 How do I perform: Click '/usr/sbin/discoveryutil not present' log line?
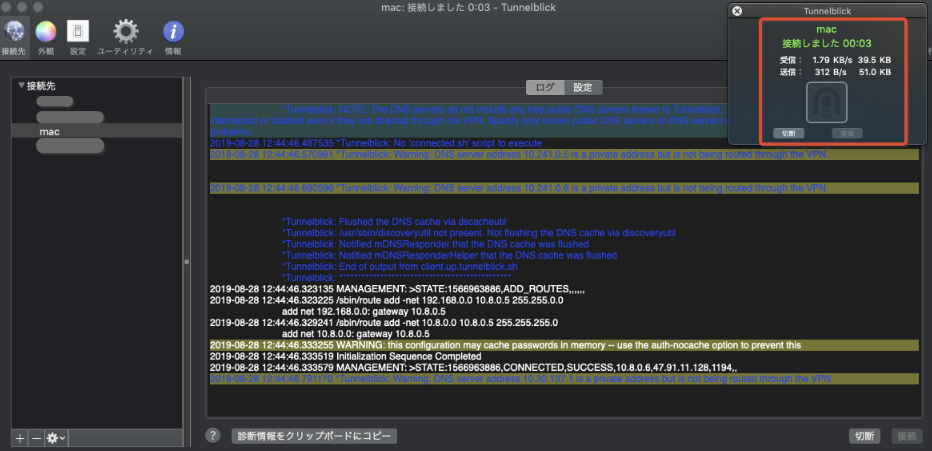[x=478, y=233]
